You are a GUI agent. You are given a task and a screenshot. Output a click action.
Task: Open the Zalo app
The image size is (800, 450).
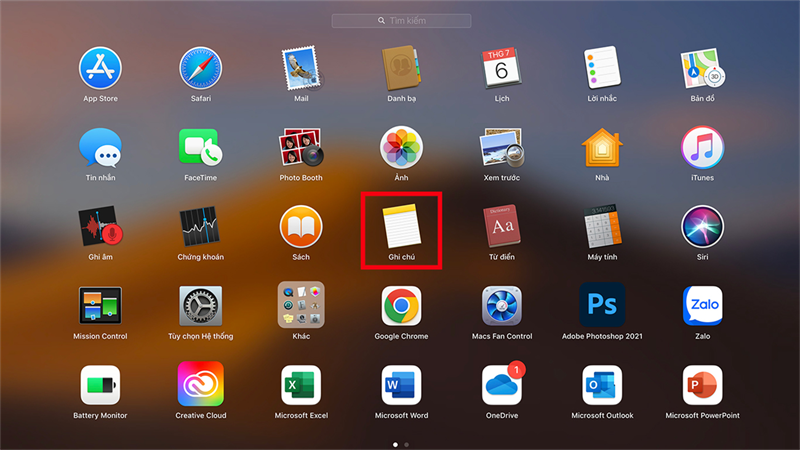703,306
